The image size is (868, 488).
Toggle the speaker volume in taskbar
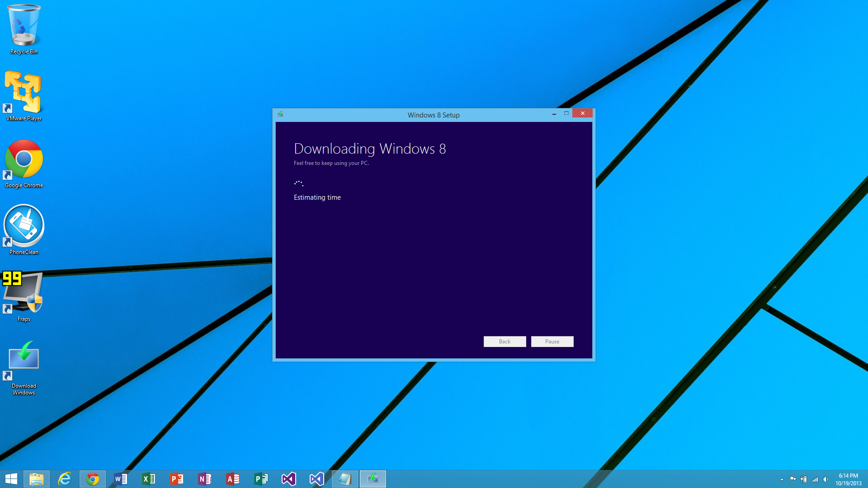click(824, 479)
